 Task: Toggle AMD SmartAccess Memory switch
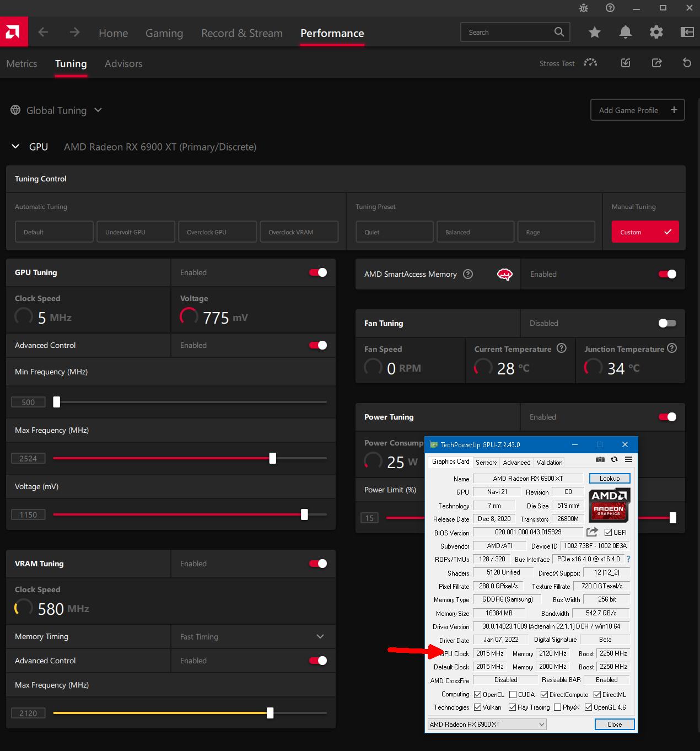[667, 274]
